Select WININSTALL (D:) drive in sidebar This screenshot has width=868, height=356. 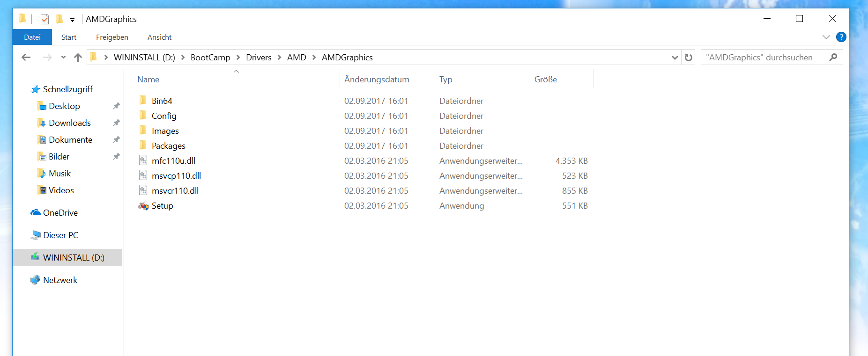coord(68,257)
